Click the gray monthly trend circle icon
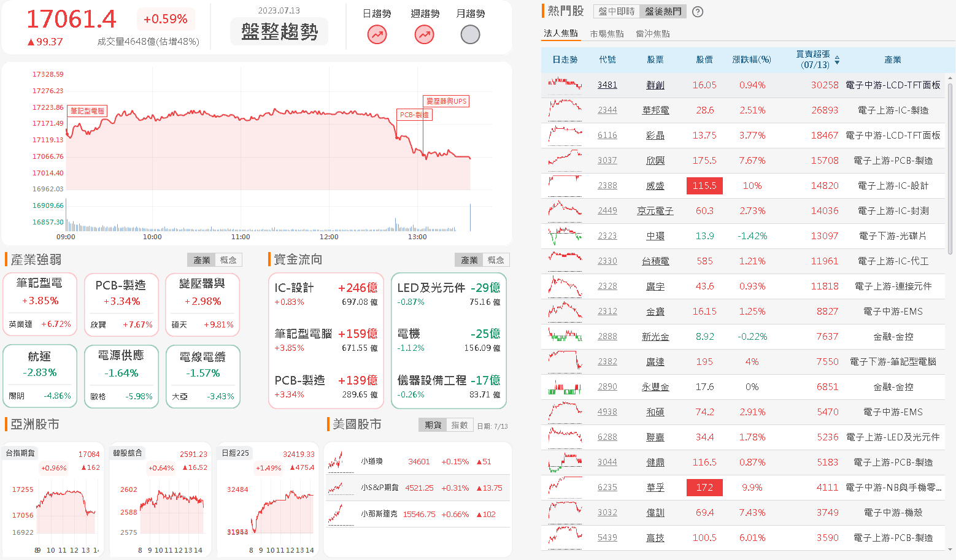The height and width of the screenshot is (560, 956). tap(470, 35)
